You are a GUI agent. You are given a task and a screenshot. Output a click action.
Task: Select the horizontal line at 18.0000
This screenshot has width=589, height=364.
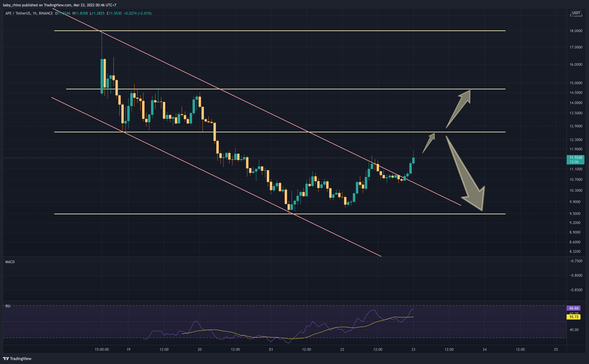coord(280,31)
